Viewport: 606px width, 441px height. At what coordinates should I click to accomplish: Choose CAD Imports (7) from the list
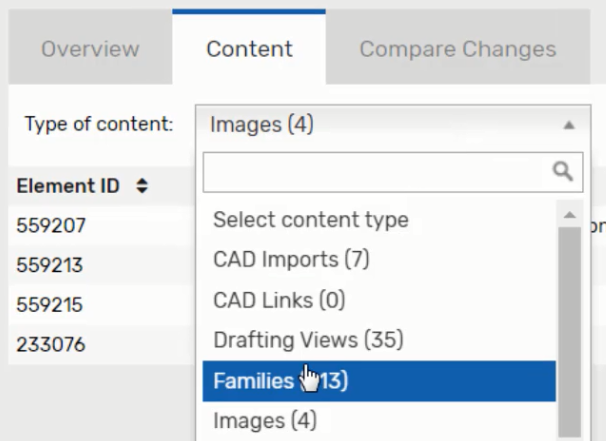click(x=292, y=259)
